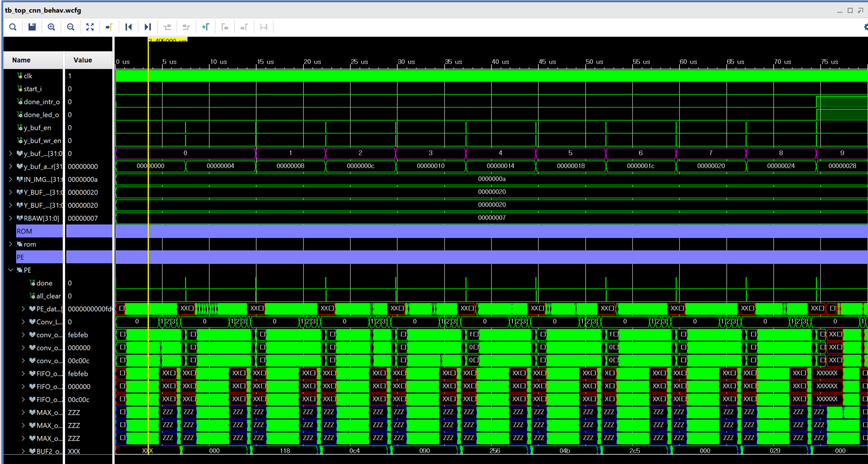Expand the y_buf_a bus with value 00000000
The height and width of the screenshot is (464, 868).
coord(11,166)
